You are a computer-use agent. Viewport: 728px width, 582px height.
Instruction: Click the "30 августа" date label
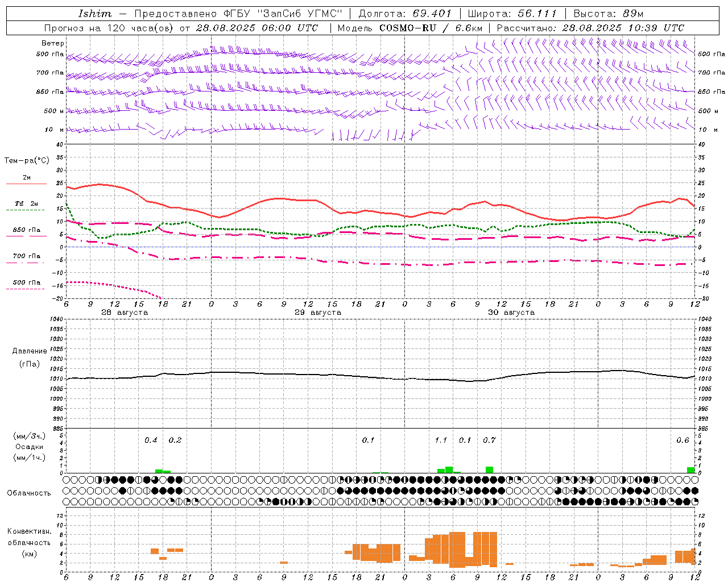coord(511,313)
